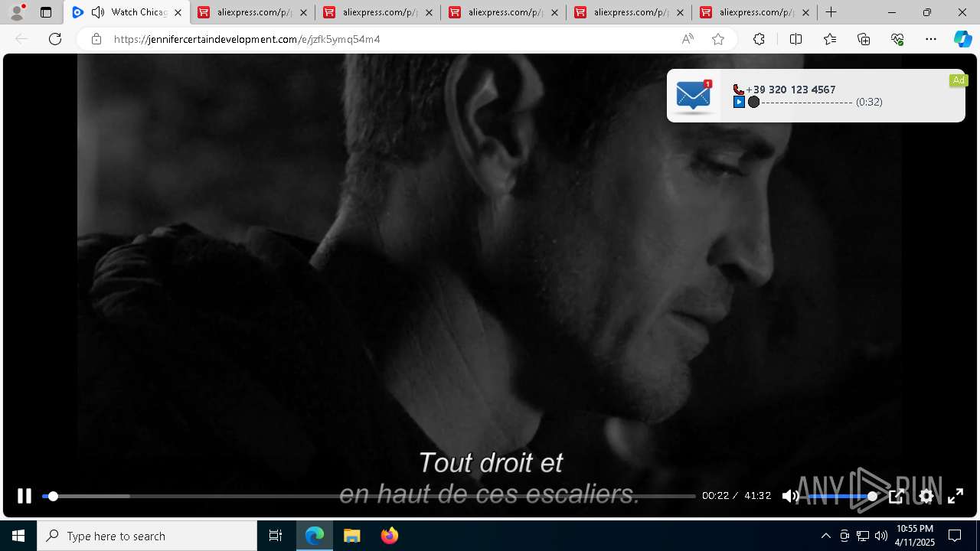The height and width of the screenshot is (551, 980).
Task: Launch Firefox from taskbar
Action: point(389,536)
